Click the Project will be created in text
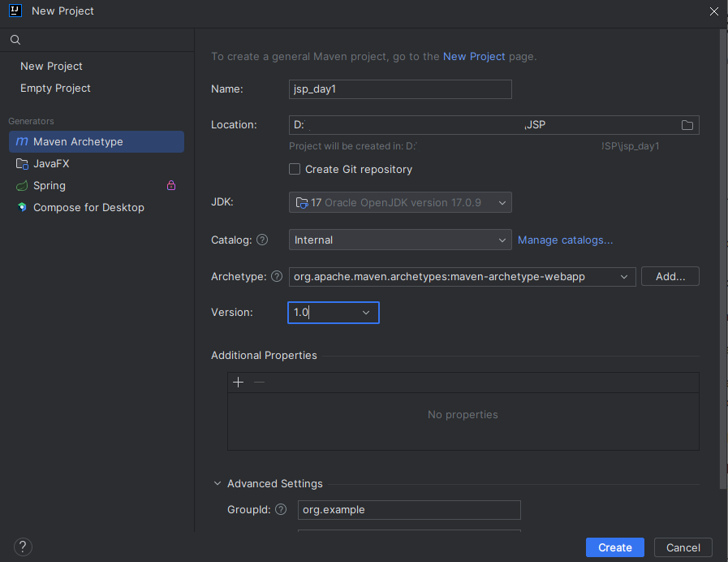This screenshot has width=728, height=562. click(474, 146)
